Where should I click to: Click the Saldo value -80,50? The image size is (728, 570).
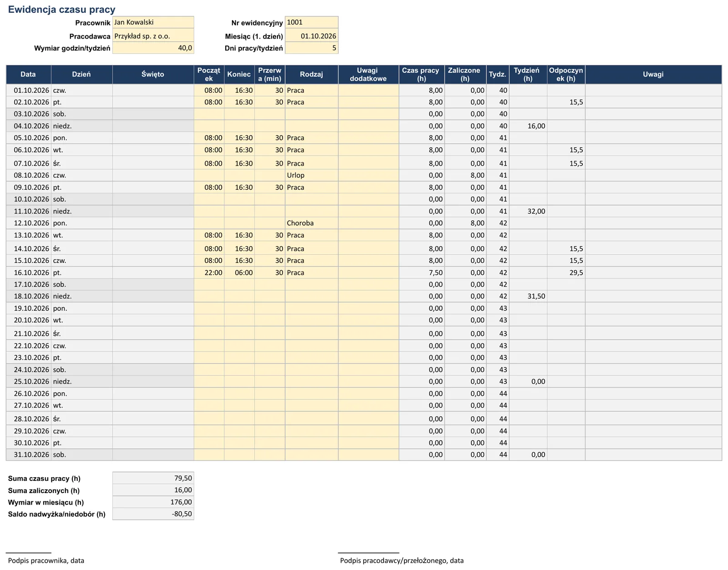[x=153, y=514]
